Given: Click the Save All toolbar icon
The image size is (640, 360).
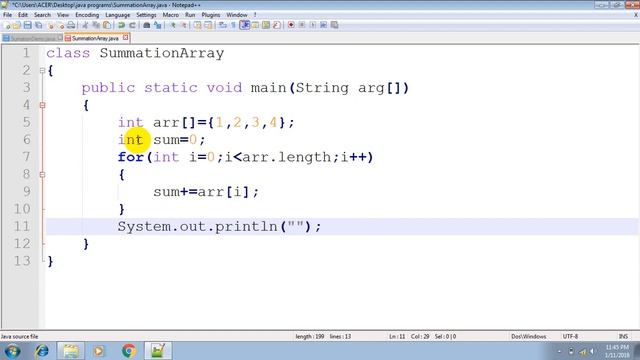Looking at the screenshot, I should click(x=39, y=25).
